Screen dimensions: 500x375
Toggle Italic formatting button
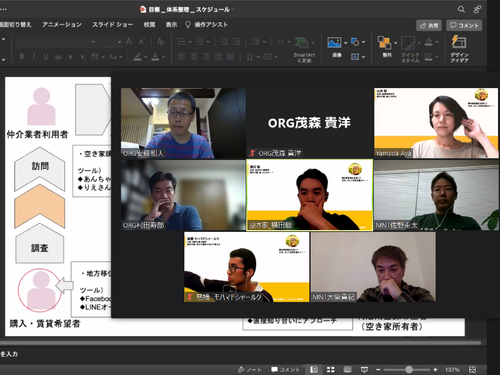34,57
